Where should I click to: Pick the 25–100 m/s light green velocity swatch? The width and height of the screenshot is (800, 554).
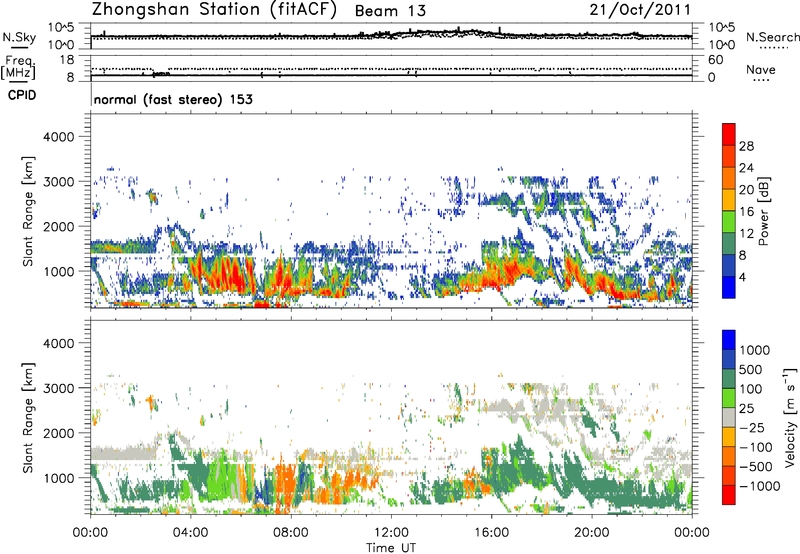(x=729, y=398)
